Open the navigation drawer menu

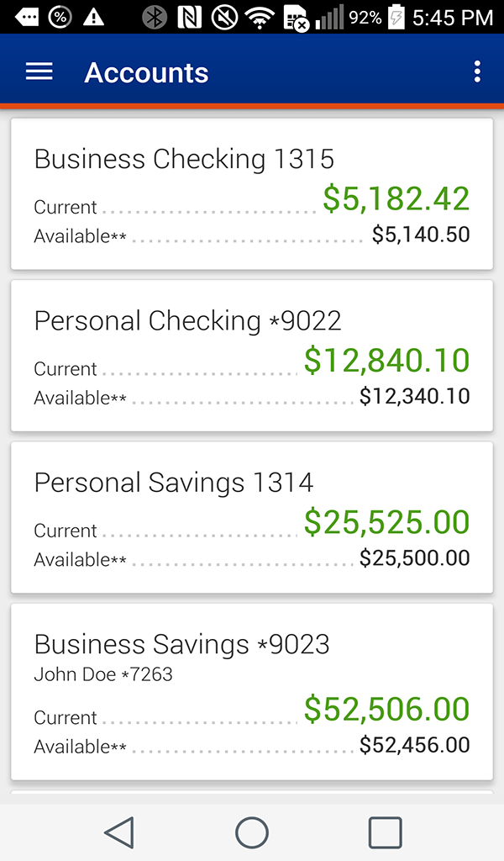coord(38,71)
